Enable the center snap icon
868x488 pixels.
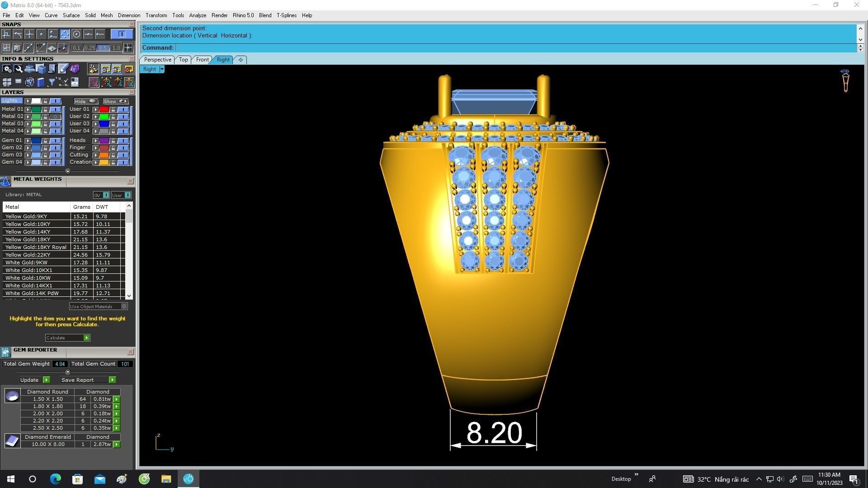tap(76, 34)
